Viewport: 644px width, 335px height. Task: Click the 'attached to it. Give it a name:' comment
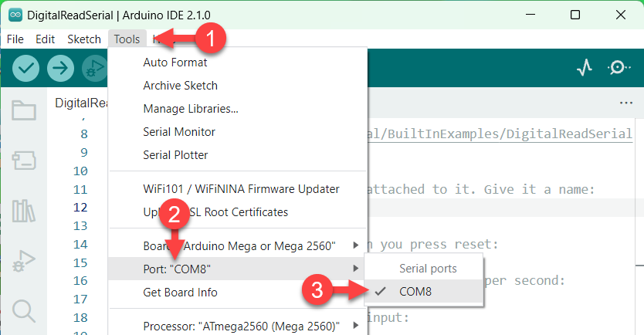(x=480, y=189)
